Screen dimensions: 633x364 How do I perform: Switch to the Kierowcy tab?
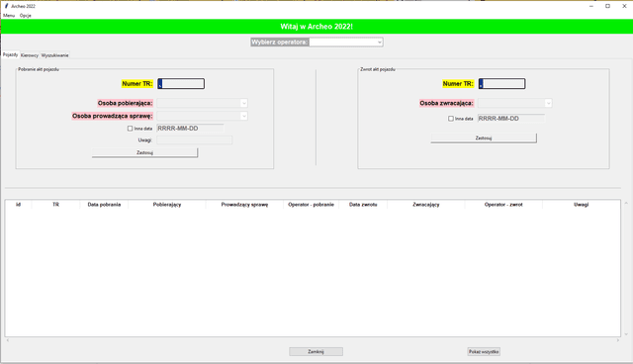coord(30,55)
